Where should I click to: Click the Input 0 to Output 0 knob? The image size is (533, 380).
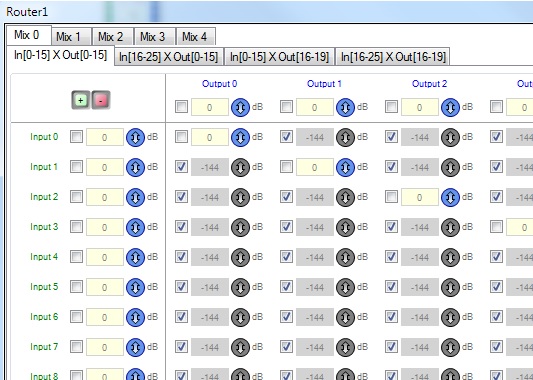(x=240, y=137)
